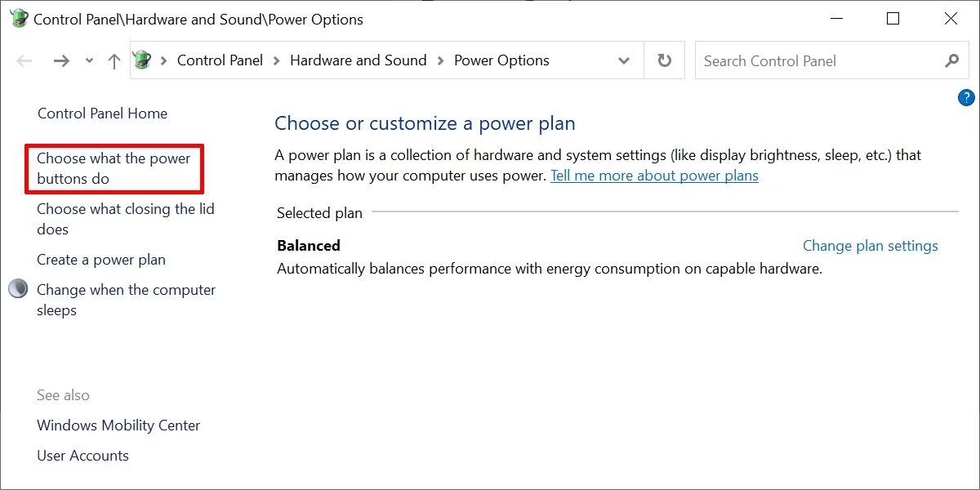Open Choose what the power buttons do

pos(114,168)
